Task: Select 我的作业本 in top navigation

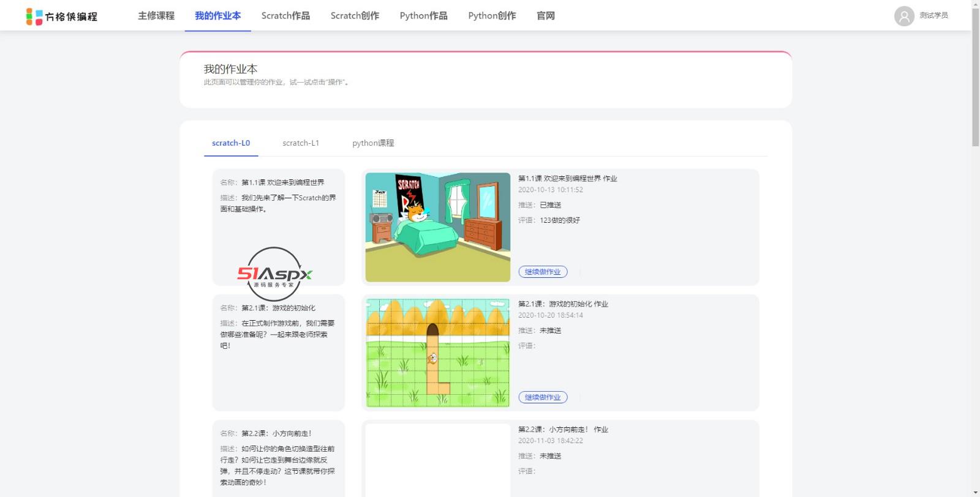Action: 217,16
